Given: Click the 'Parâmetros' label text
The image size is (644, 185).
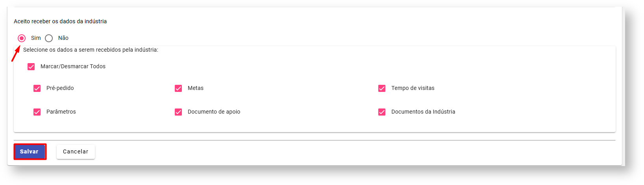Looking at the screenshot, I should 61,112.
